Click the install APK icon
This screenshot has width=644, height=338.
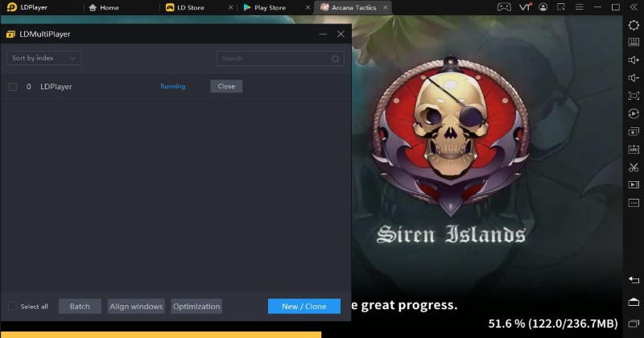click(x=634, y=149)
